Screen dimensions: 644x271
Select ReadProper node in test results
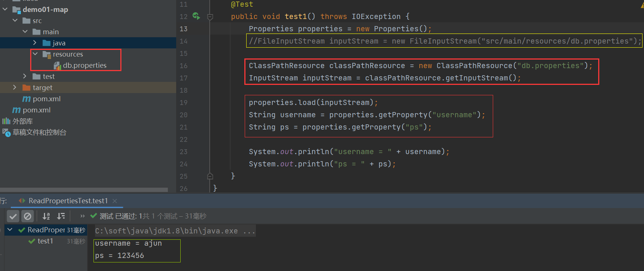(x=47, y=230)
